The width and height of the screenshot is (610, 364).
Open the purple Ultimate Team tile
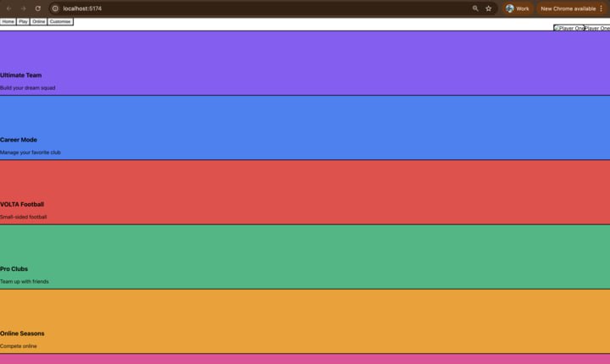click(305, 63)
